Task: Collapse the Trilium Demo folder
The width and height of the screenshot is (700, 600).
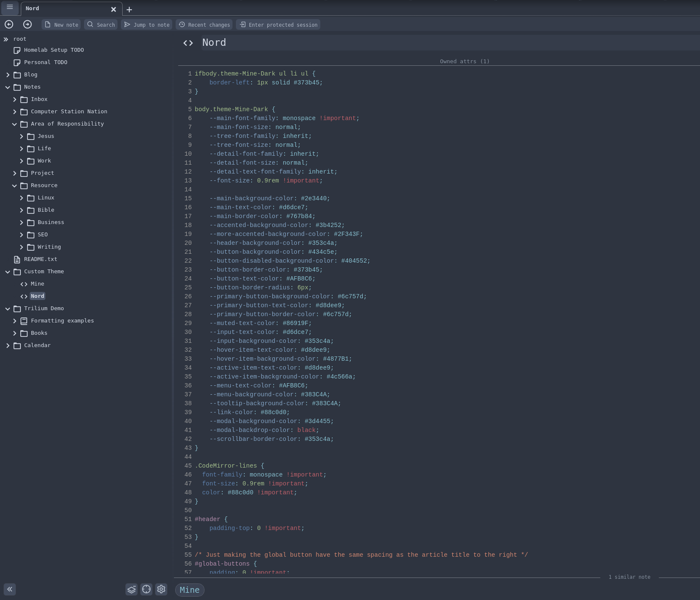Action: [x=8, y=308]
